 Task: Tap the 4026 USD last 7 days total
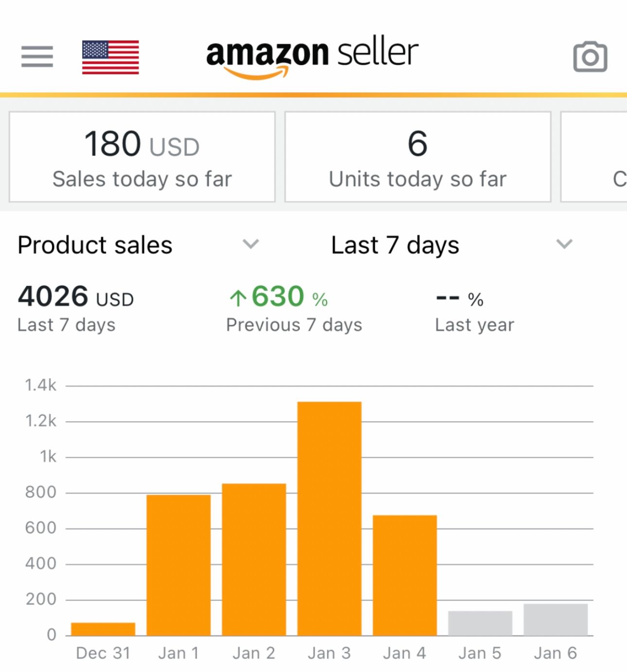(x=76, y=308)
